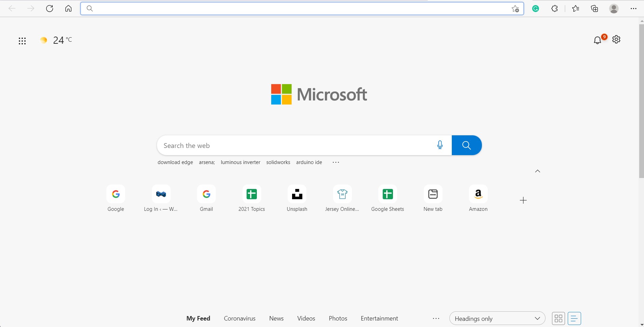
Task: Search for download edge suggestion
Action: click(x=175, y=162)
